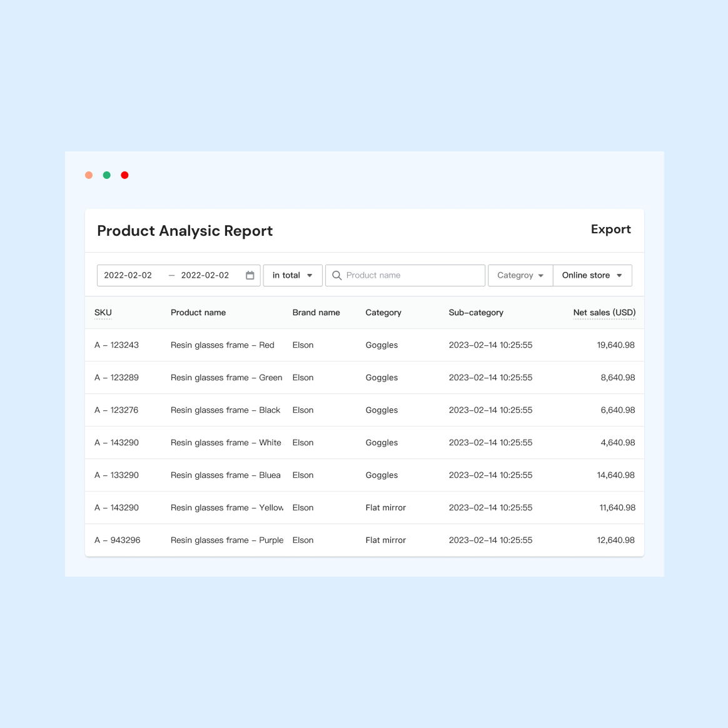The height and width of the screenshot is (728, 728).
Task: Click net sales value 14,640.98
Action: point(615,475)
